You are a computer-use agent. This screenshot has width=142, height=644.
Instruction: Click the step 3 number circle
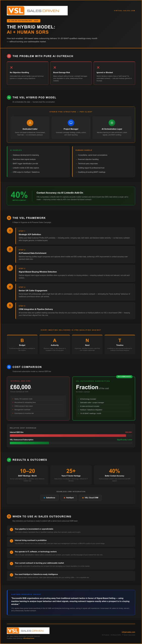(x=10, y=268)
